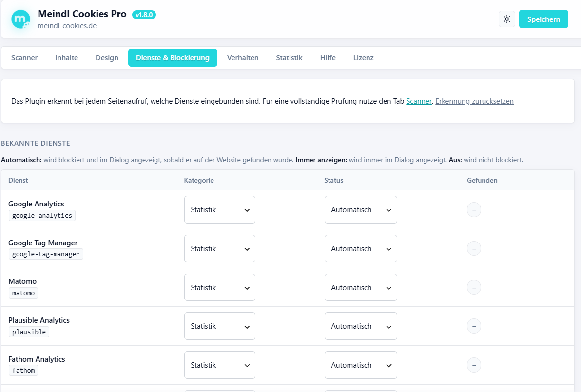Screen dimensions: 581x392
Task: Click the google-analytics slug label
Action: [42, 215]
